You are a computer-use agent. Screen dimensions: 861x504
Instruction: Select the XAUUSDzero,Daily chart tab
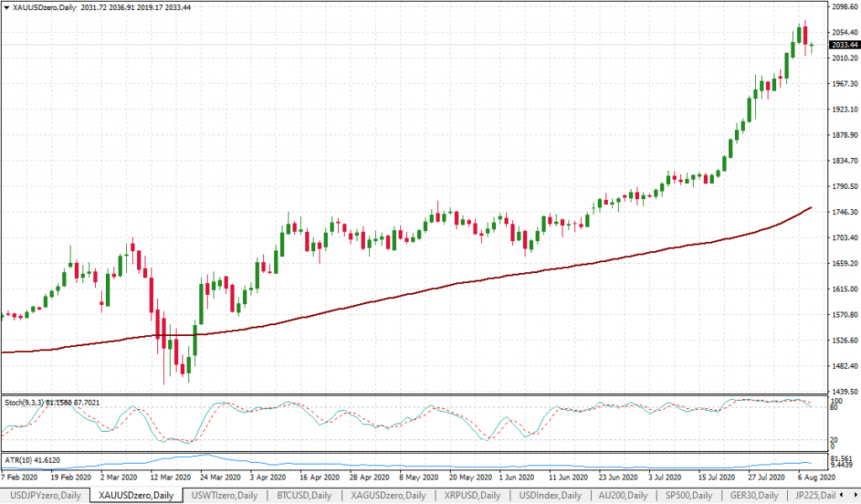135,496
